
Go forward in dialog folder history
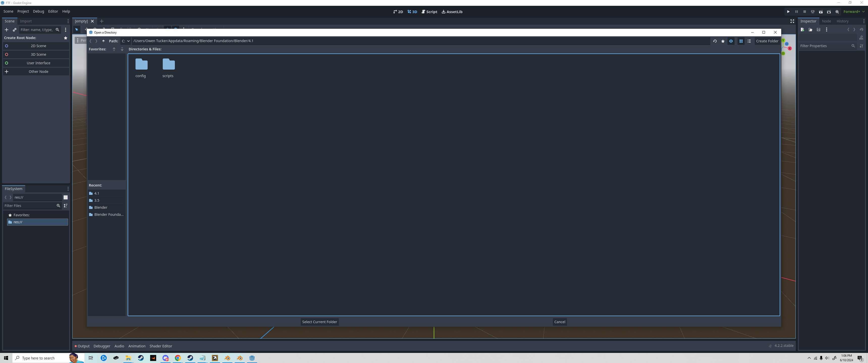coord(96,41)
